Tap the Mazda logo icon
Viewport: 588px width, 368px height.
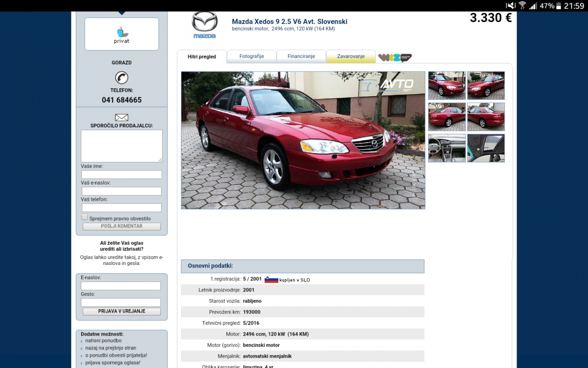204,25
